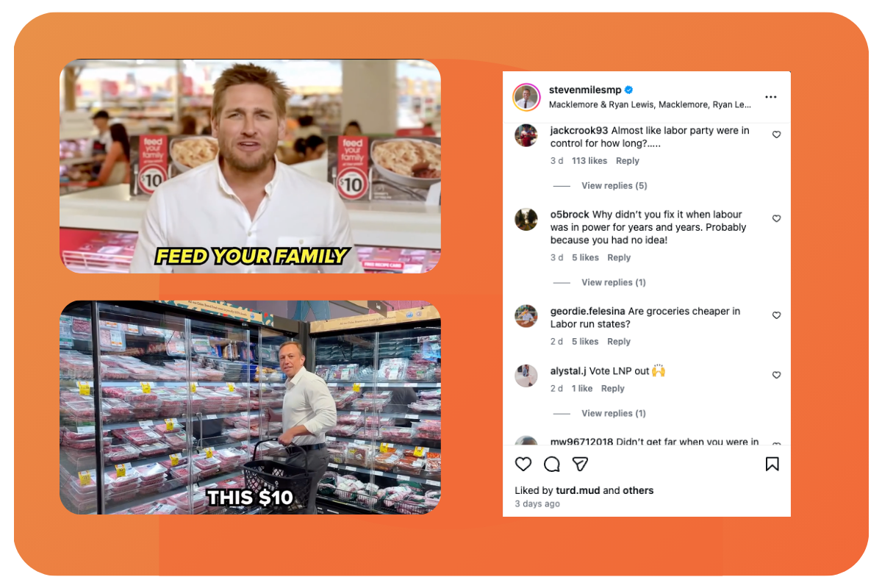Screen dimensions: 882x588
Task: Open comments with the speech bubble icon
Action: coord(552,464)
